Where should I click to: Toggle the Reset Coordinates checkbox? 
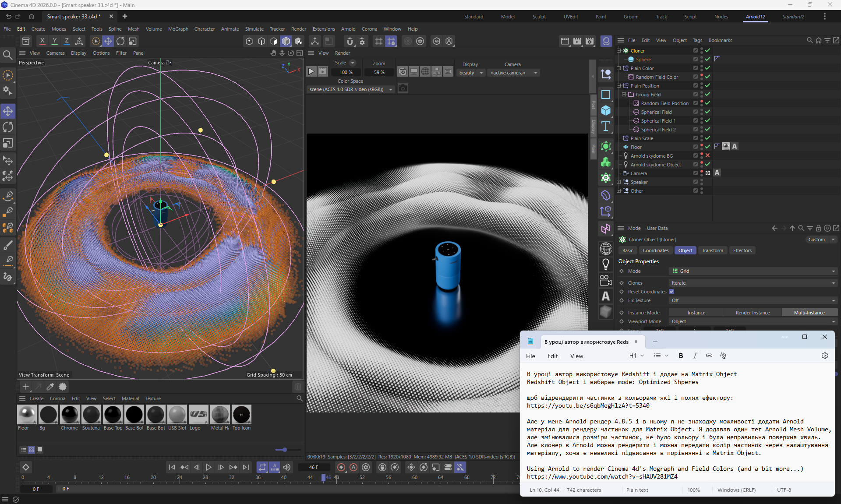click(671, 292)
